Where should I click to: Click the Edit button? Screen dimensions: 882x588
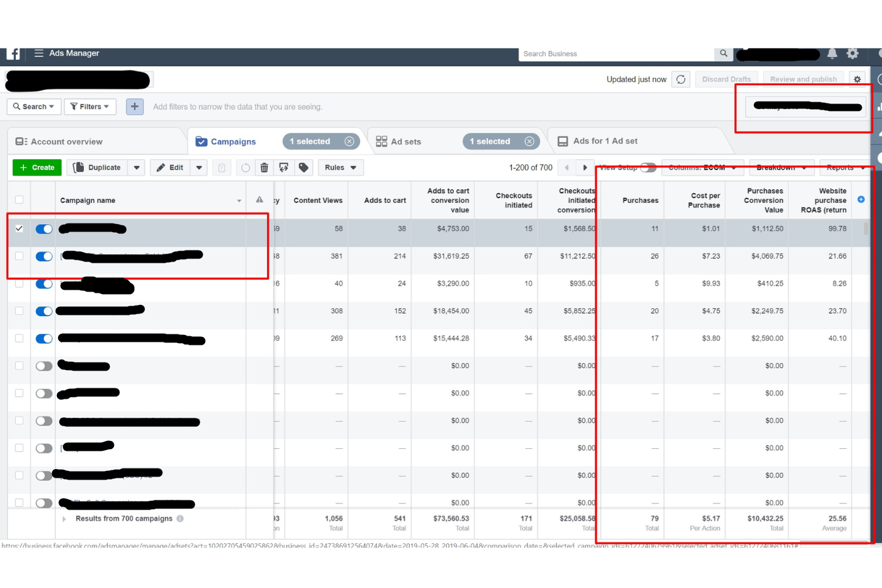point(170,167)
